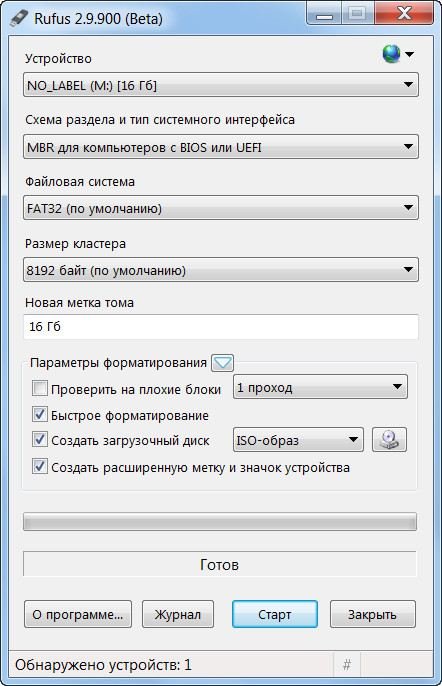The height and width of the screenshot is (686, 442).
Task: Open the 1 проход passes dropdown
Action: (320, 387)
